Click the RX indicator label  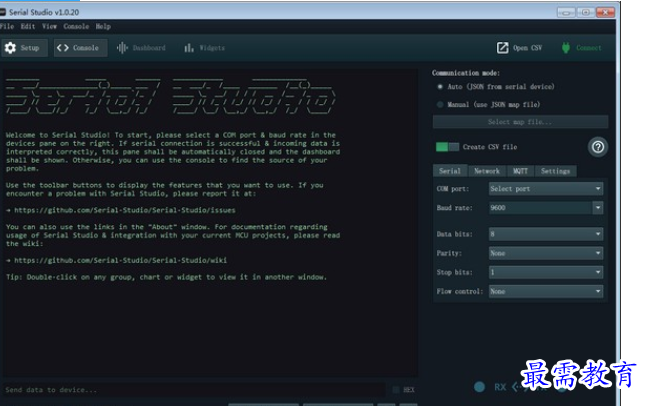(x=500, y=387)
